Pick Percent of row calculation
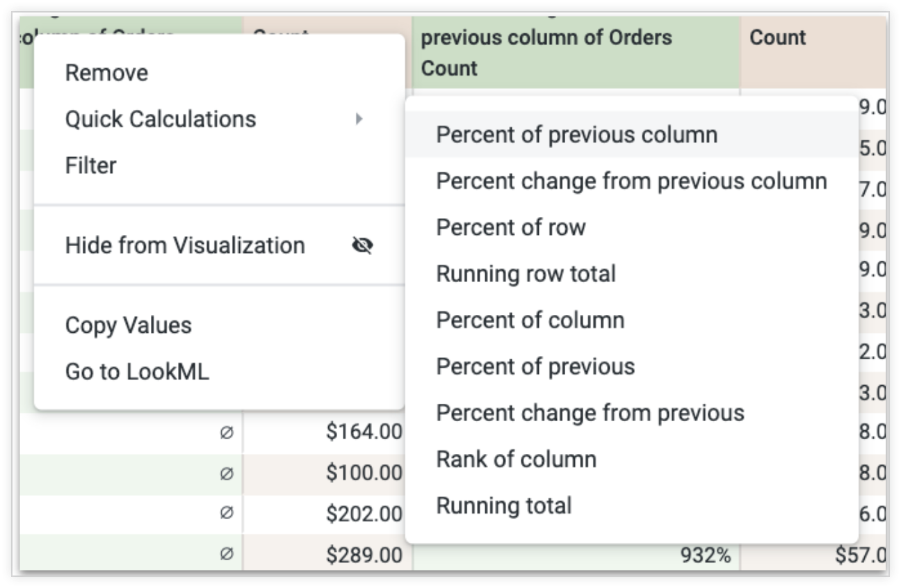The height and width of the screenshot is (588, 901). (x=510, y=227)
